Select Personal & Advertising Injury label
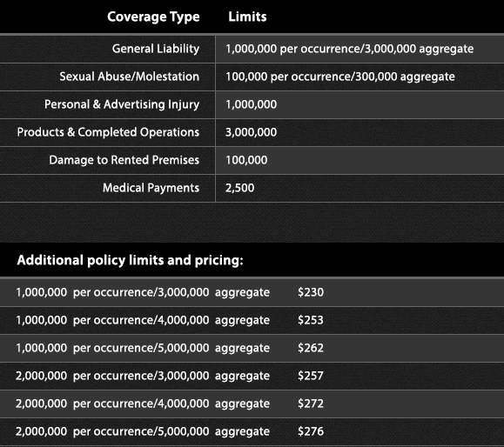The height and width of the screenshot is (447, 504). click(122, 104)
